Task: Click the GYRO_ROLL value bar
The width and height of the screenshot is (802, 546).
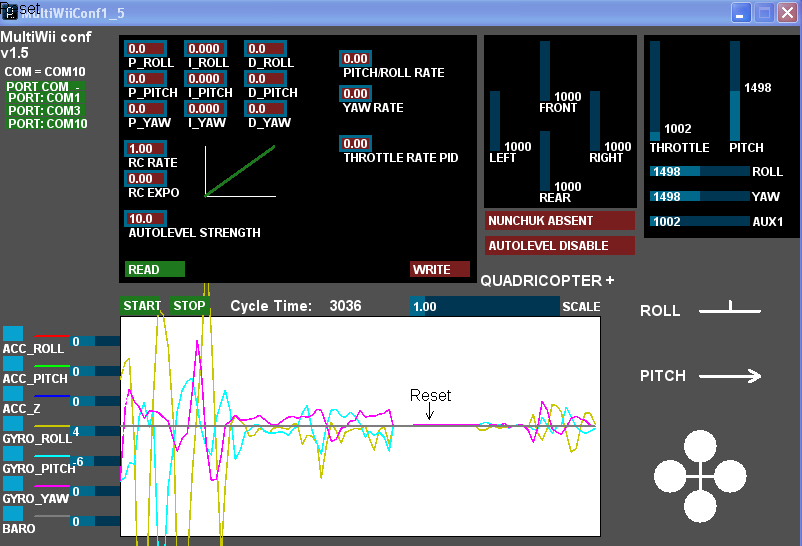Action: pyautogui.click(x=95, y=431)
